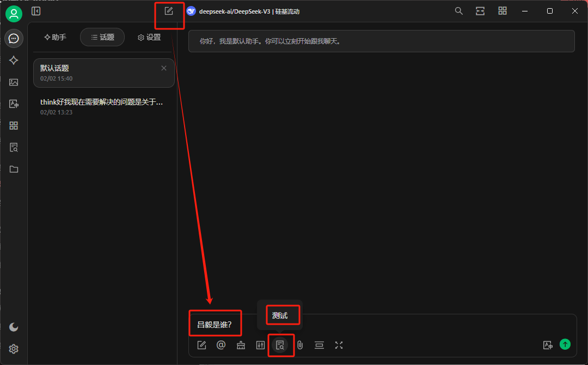The image size is (588, 365).
Task: Click the new topic icon in the top bar
Action: 169,11
